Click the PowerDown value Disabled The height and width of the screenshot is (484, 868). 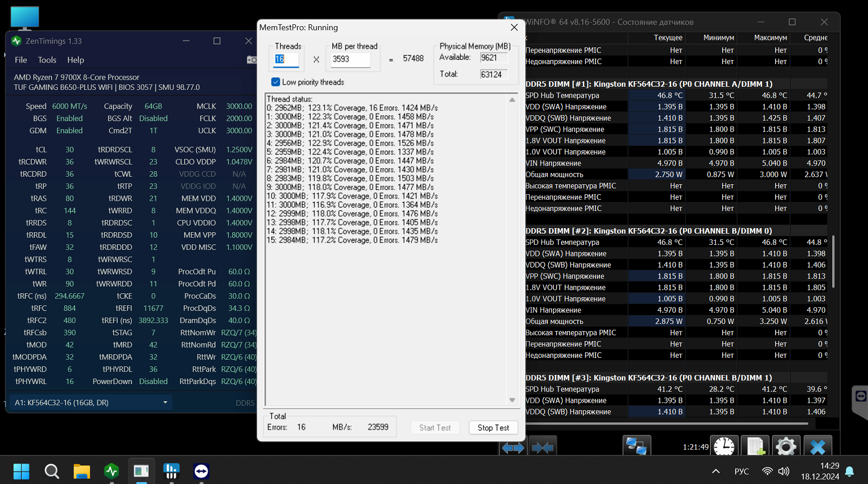153,382
